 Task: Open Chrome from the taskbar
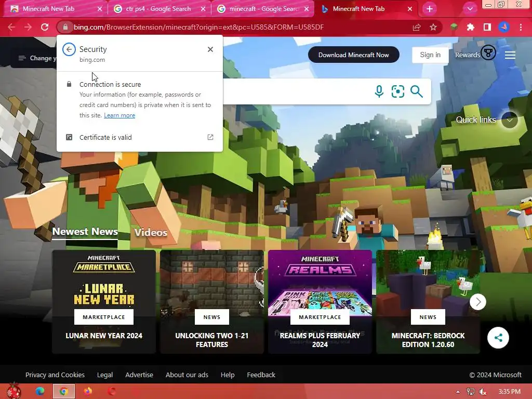point(64,391)
